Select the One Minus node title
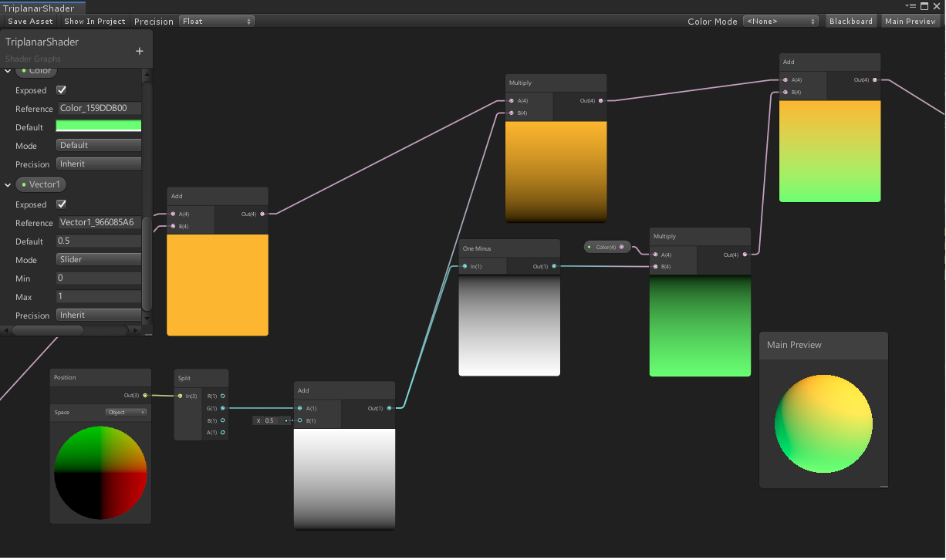946x560 pixels. pos(477,248)
